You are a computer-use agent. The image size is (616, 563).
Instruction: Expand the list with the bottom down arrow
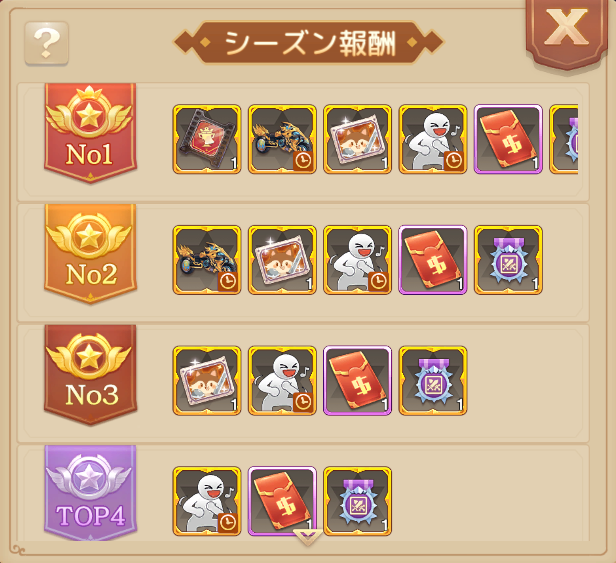(x=308, y=537)
